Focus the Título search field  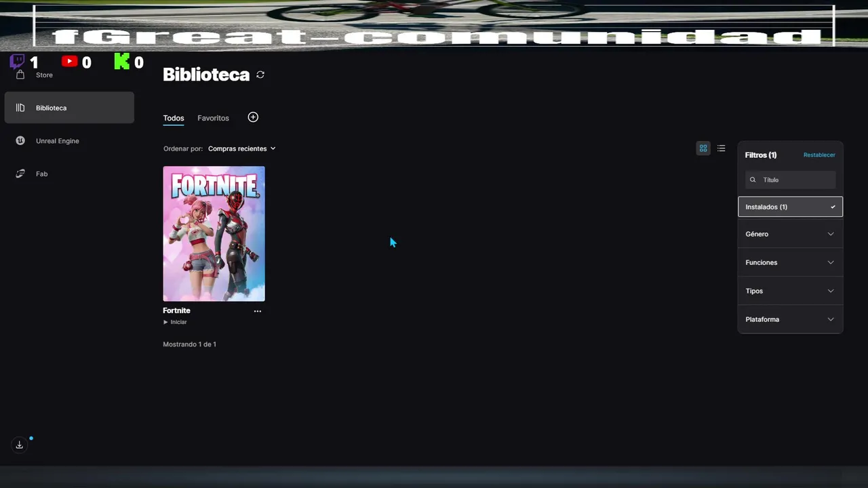tap(790, 180)
